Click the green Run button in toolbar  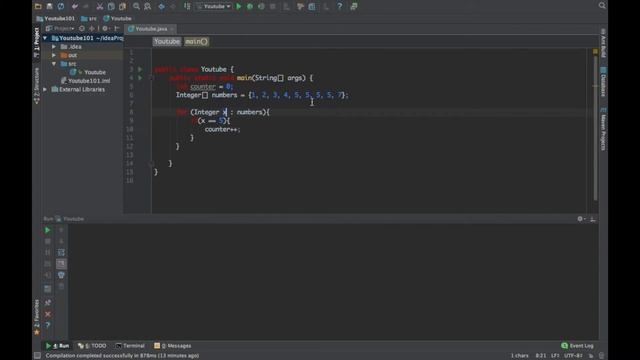239,7
